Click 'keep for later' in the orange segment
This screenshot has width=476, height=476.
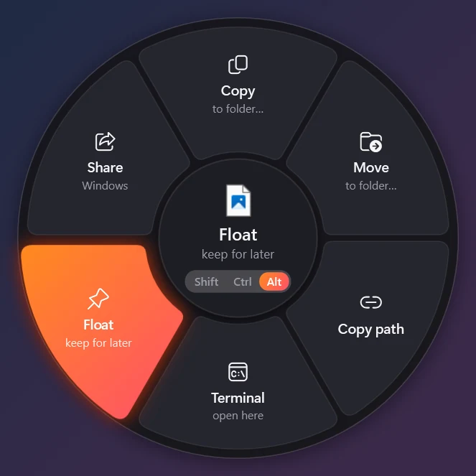98,343
